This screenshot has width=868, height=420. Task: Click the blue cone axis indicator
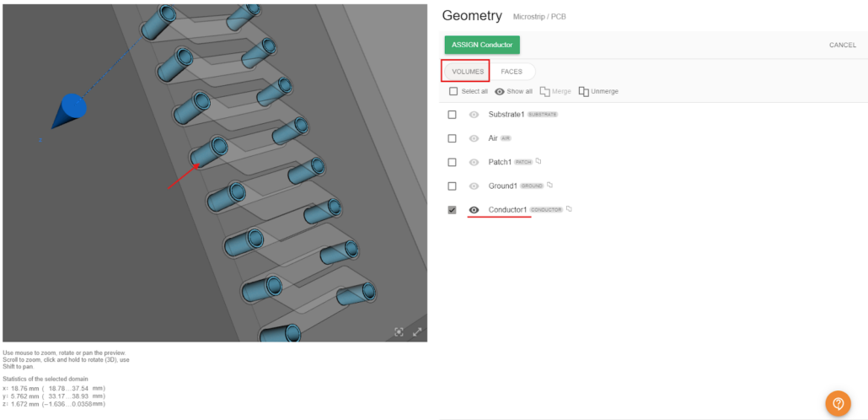coord(71,109)
